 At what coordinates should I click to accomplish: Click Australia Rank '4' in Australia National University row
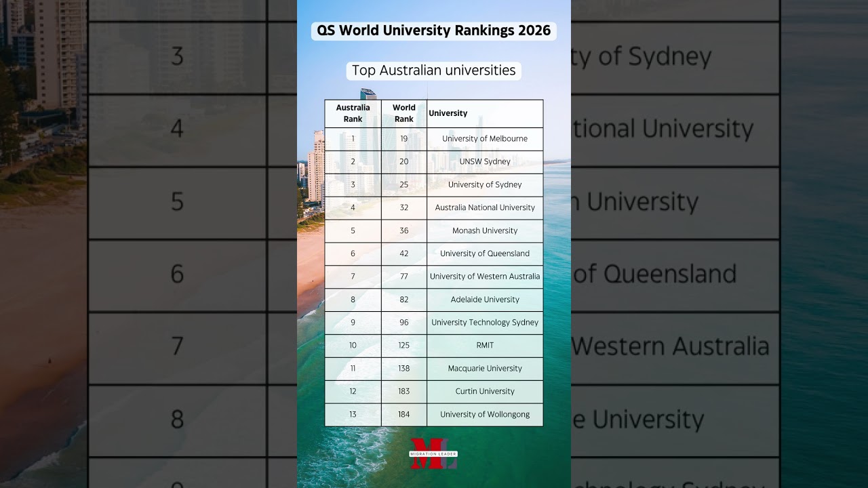coord(353,207)
